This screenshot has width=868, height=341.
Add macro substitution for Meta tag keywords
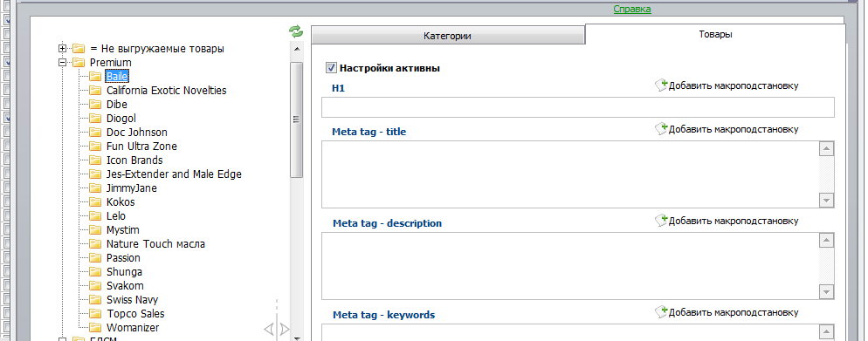pyautogui.click(x=734, y=312)
